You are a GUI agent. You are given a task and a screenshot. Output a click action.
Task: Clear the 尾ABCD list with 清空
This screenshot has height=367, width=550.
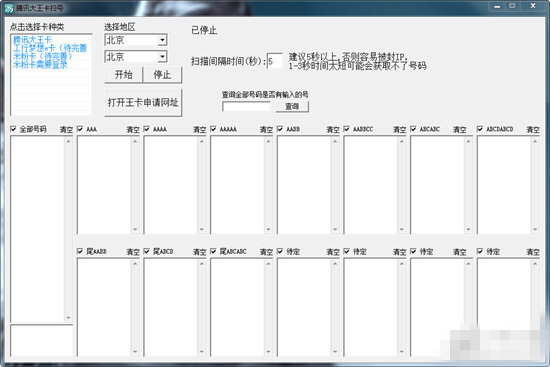point(200,252)
